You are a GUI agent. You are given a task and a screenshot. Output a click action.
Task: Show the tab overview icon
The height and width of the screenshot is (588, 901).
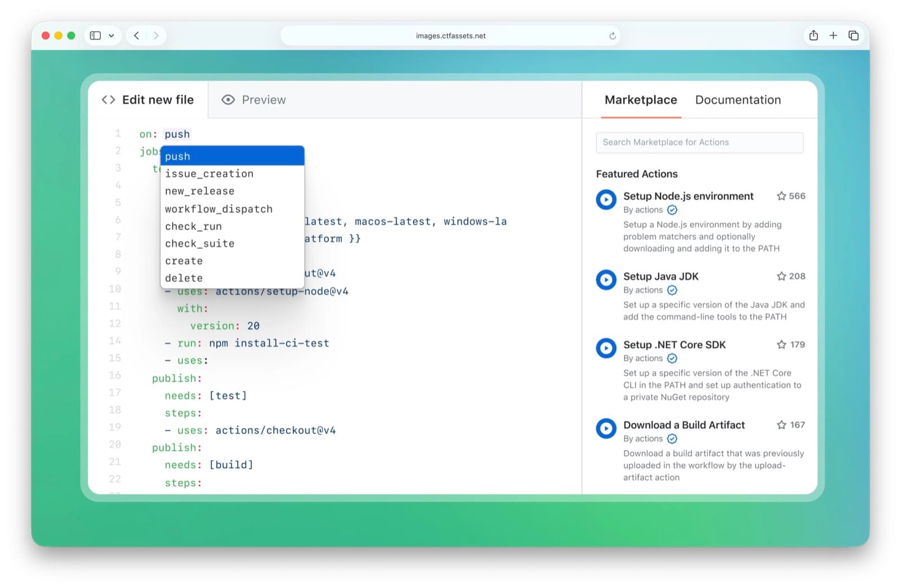coord(854,35)
